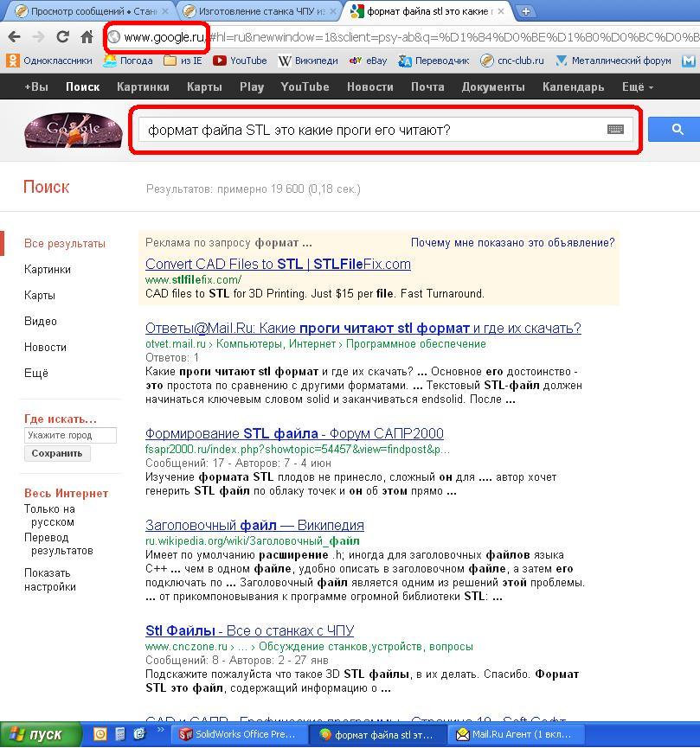Open the YouTube bookmark in bookmarks bar

tap(240, 61)
